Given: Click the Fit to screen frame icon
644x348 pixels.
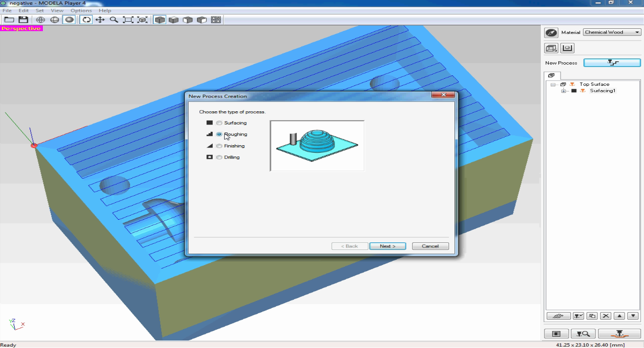Looking at the screenshot, I should coord(128,20).
